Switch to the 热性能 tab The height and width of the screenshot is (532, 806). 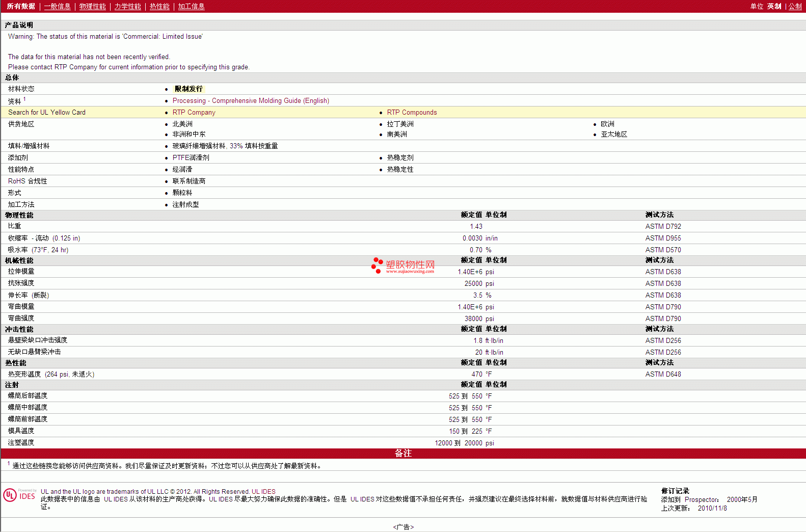pos(159,6)
